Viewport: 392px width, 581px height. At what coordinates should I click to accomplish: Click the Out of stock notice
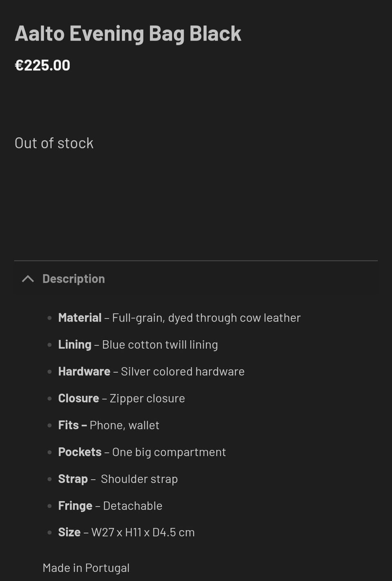[x=54, y=143]
